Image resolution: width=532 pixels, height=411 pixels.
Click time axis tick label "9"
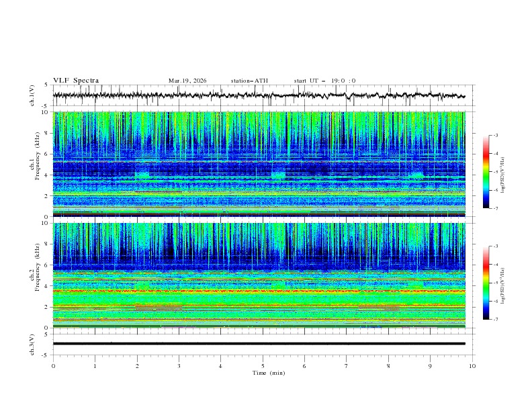pyautogui.click(x=430, y=366)
